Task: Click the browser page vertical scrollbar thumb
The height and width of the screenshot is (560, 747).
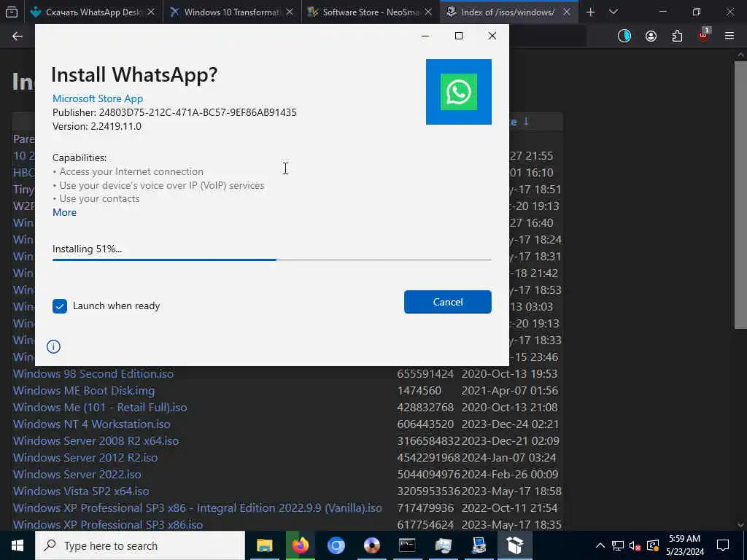Action: [740, 194]
